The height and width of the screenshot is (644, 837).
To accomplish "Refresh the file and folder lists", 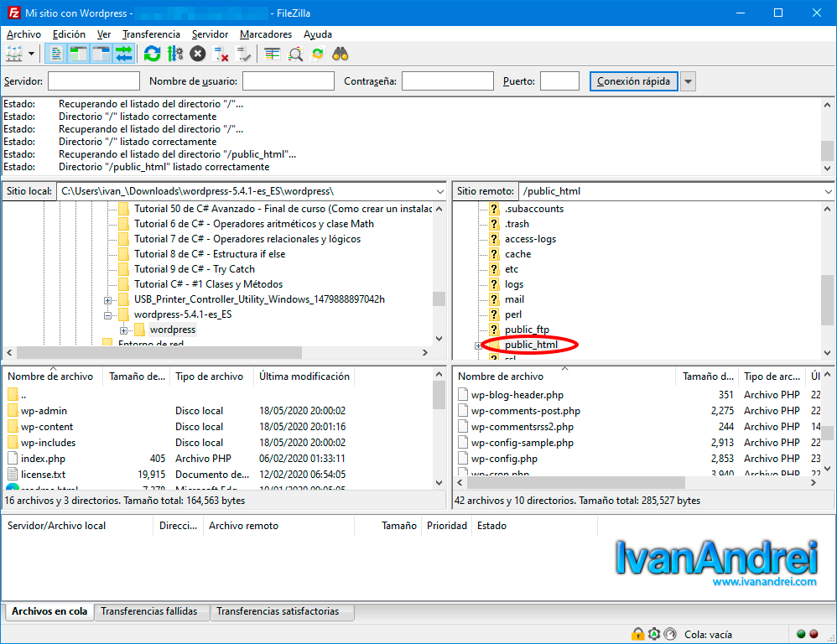I will tap(152, 54).
